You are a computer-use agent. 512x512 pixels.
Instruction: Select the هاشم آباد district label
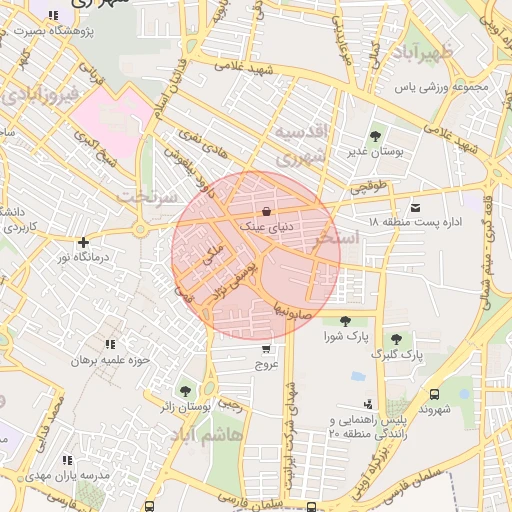(x=207, y=435)
